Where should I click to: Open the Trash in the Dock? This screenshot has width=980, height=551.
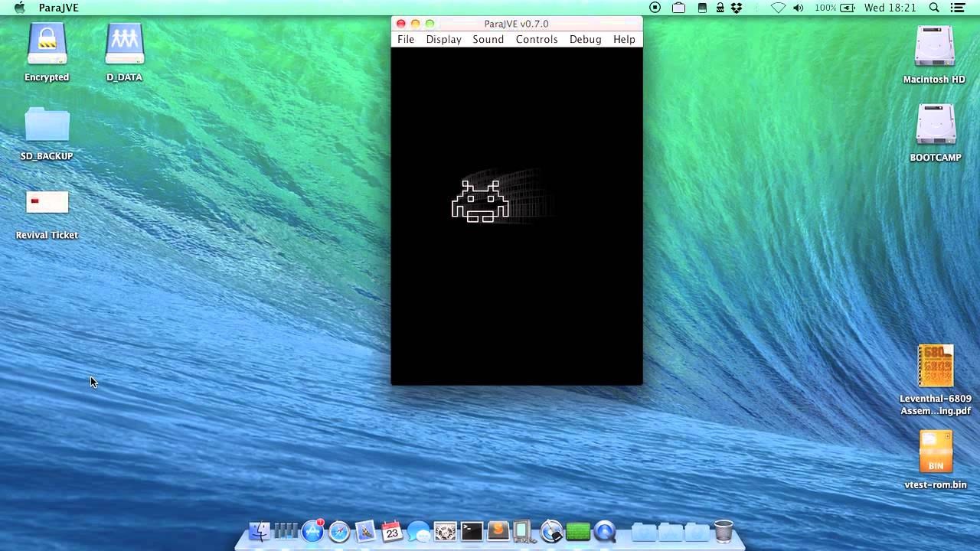(724, 530)
